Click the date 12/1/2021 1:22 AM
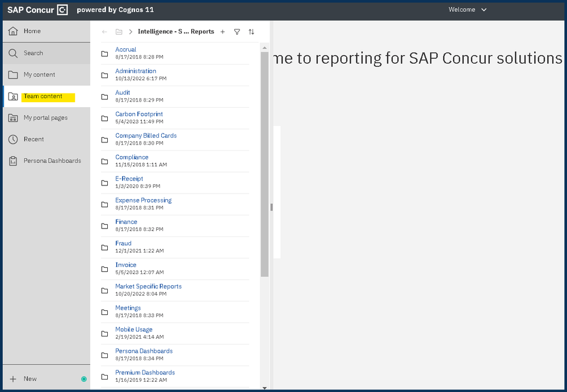The width and height of the screenshot is (567, 392). [140, 251]
